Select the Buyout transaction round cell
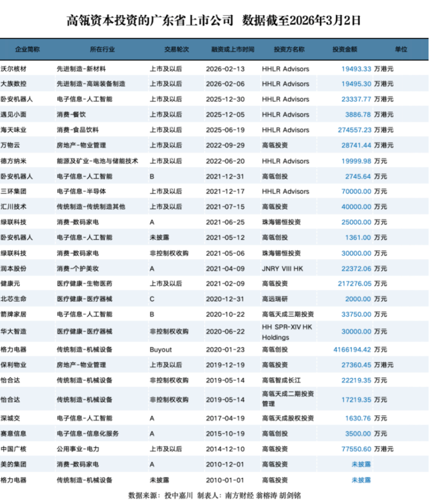Viewport: 429px width, 504px height. point(161,350)
